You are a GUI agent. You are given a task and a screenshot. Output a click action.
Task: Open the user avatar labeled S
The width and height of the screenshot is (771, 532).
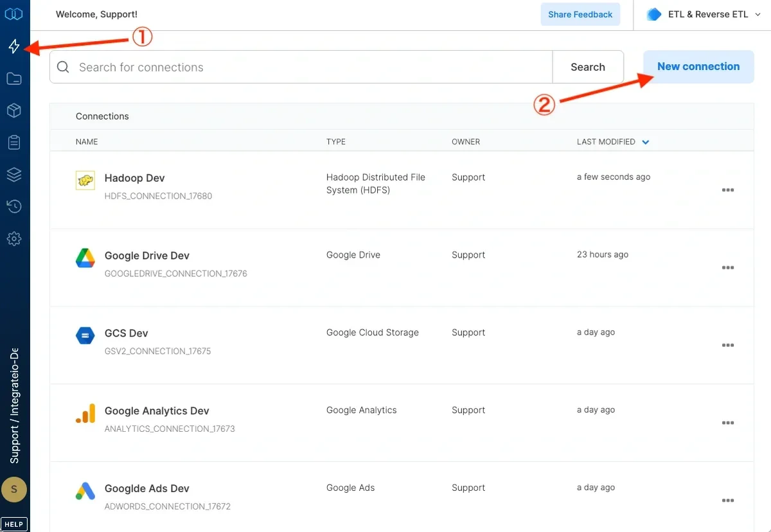(14, 490)
